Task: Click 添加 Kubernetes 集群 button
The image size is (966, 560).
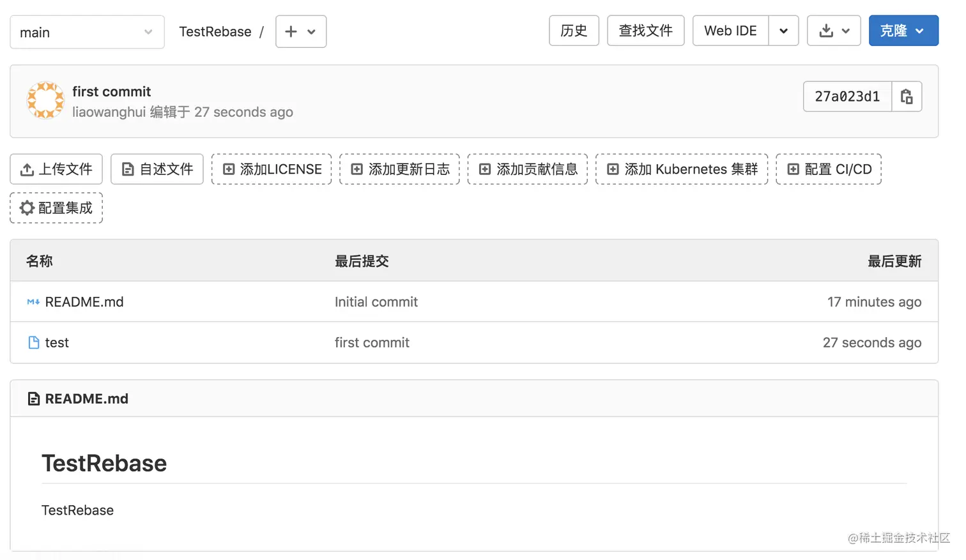Action: click(x=682, y=169)
